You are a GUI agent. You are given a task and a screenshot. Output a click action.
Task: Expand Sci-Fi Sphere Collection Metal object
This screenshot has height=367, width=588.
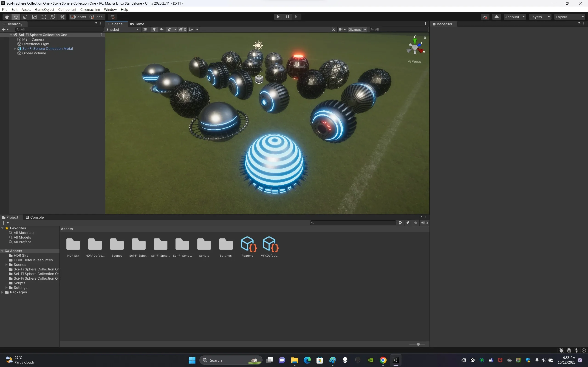click(15, 49)
